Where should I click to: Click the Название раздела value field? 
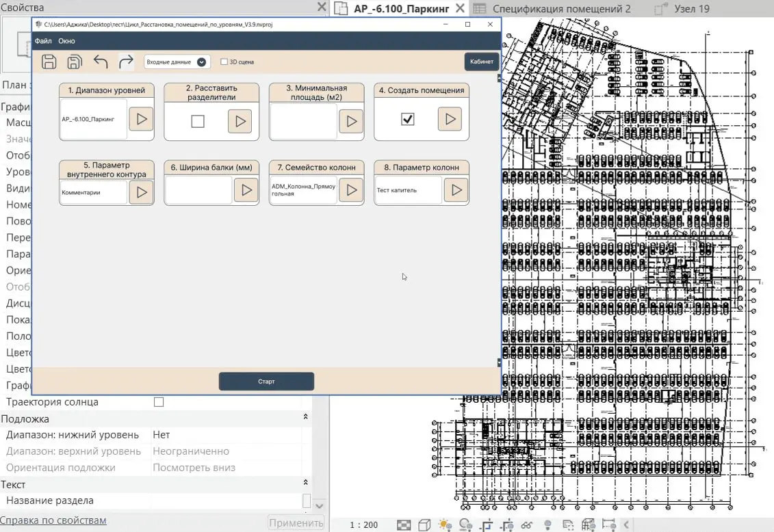(226, 501)
